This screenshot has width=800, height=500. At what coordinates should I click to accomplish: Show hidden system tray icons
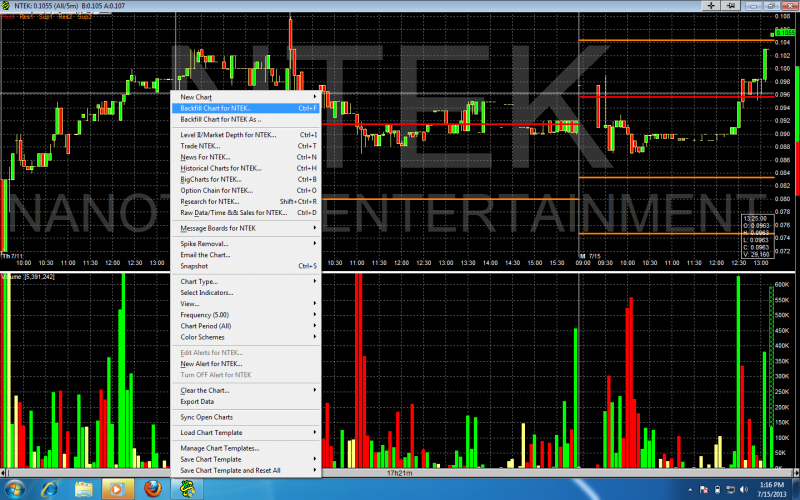690,490
